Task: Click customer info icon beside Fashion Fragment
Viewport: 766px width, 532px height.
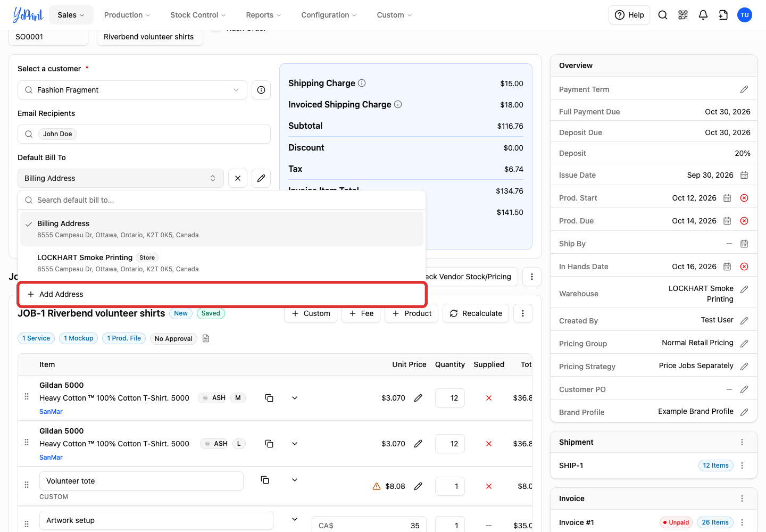Action: tap(261, 90)
